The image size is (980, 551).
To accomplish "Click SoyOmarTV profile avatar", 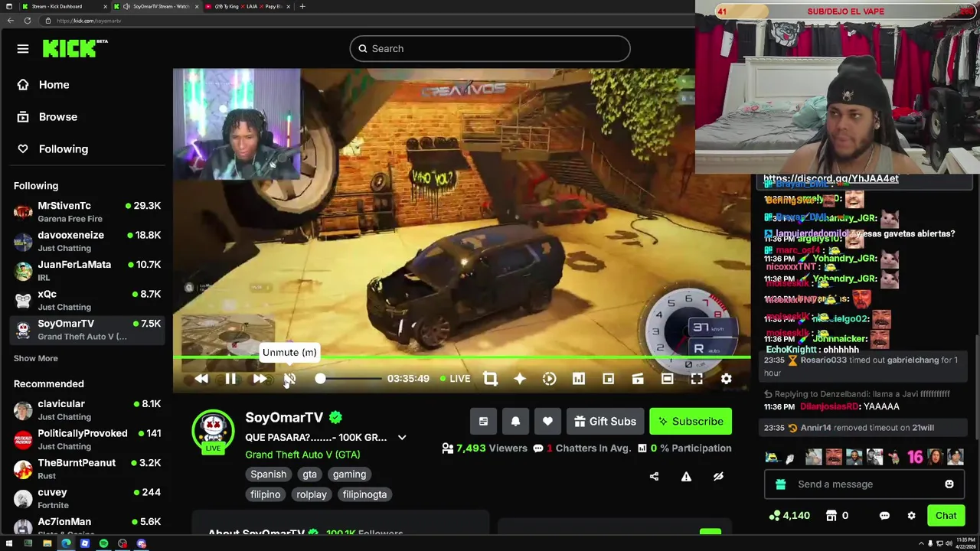I will click(213, 431).
